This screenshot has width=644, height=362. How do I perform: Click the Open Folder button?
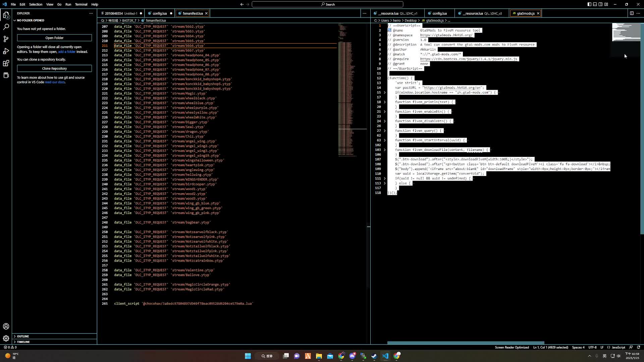(x=54, y=38)
